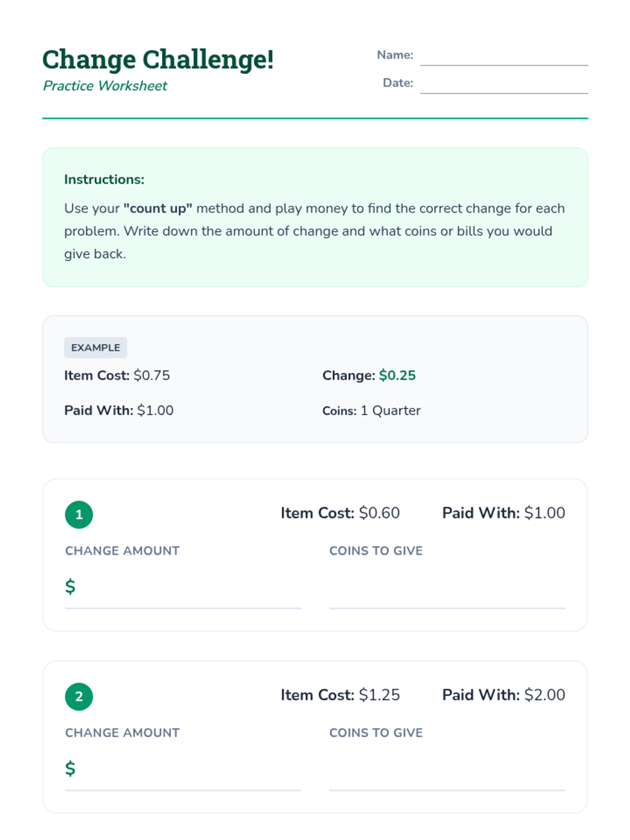Click the Instructions heading

tap(104, 180)
